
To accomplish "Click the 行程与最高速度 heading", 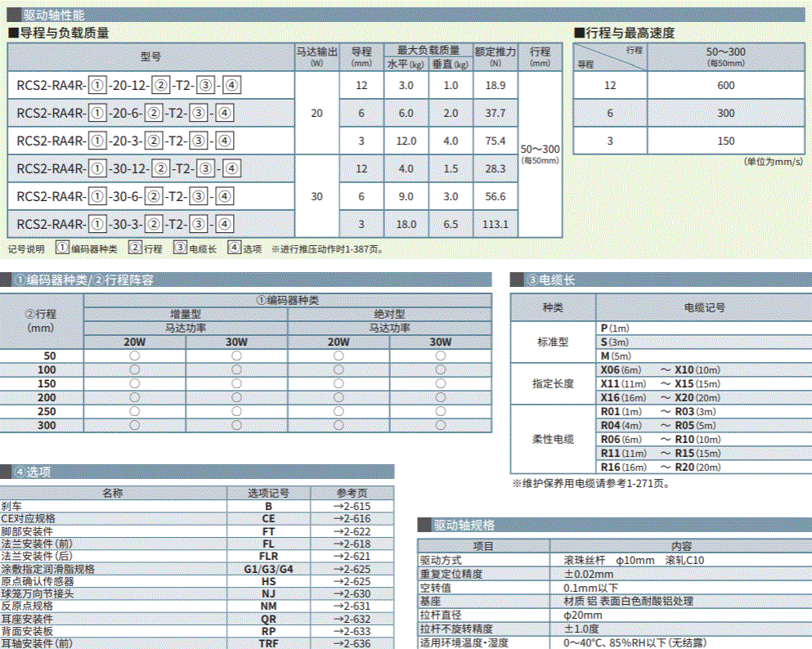I will (x=625, y=34).
